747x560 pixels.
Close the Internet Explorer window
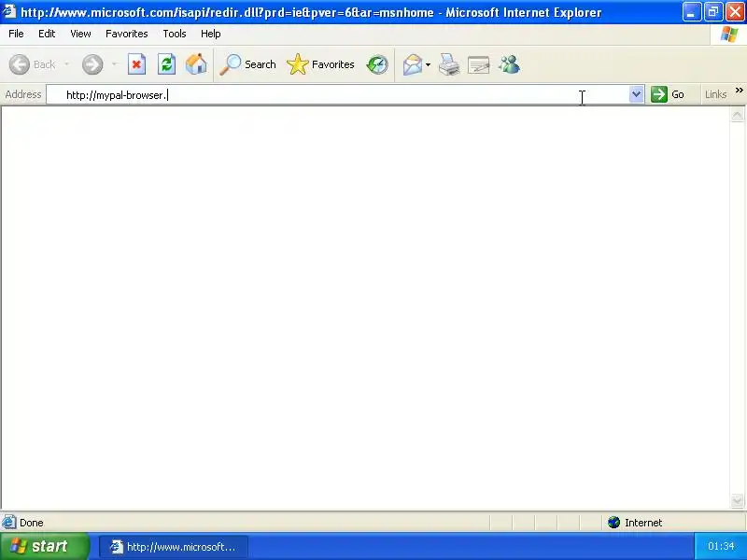(x=735, y=12)
